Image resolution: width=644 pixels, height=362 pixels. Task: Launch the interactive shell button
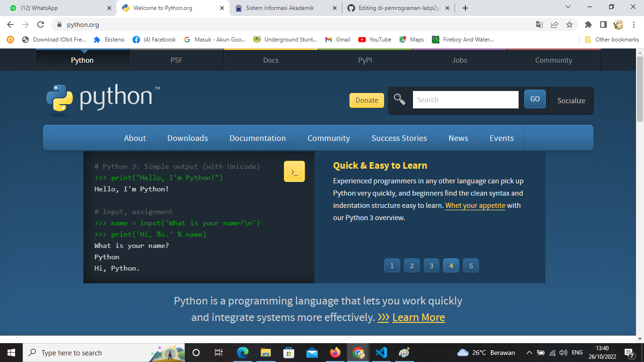294,172
